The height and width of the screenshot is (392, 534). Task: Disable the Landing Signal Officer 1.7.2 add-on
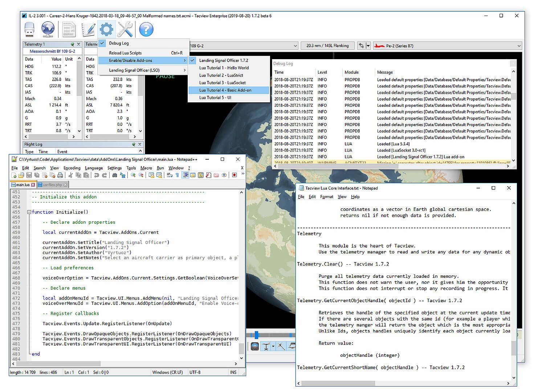[x=224, y=60]
